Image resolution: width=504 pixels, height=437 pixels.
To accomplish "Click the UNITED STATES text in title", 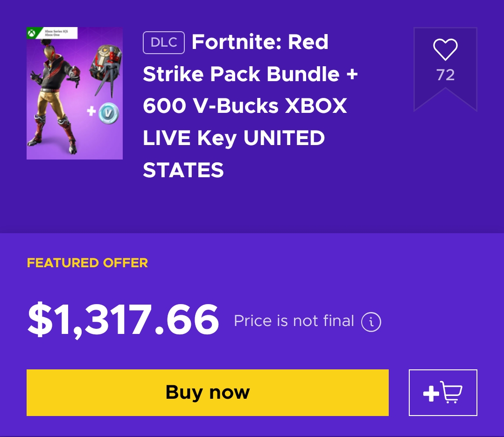I will (234, 154).
